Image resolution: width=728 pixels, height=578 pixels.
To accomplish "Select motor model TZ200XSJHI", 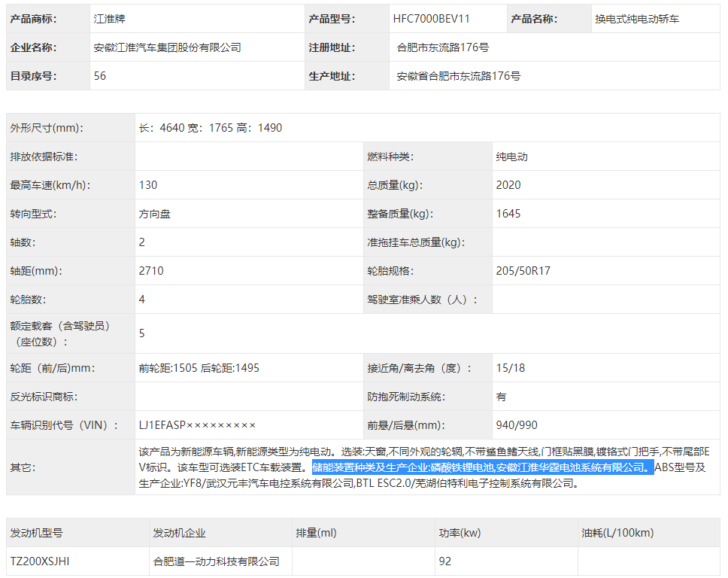I will tap(40, 561).
